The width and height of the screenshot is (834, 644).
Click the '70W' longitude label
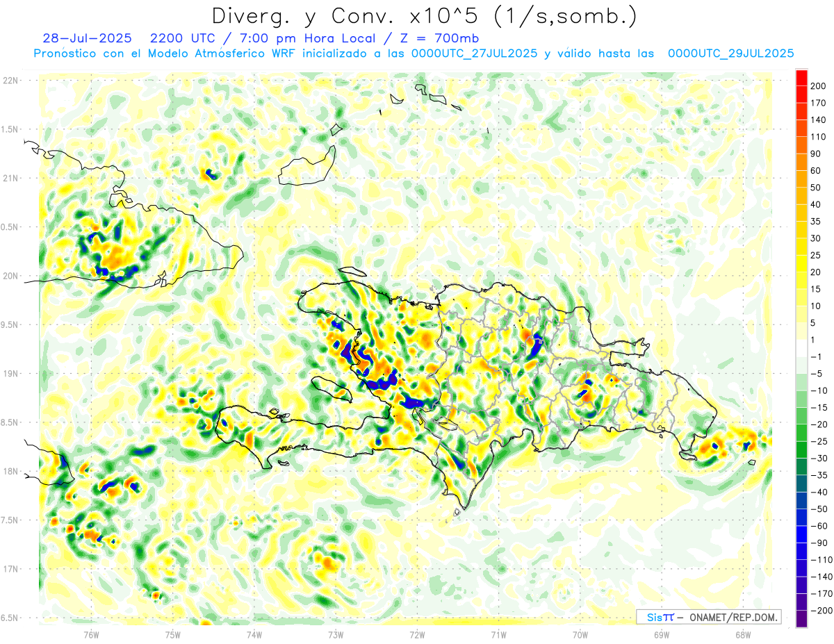click(x=580, y=634)
